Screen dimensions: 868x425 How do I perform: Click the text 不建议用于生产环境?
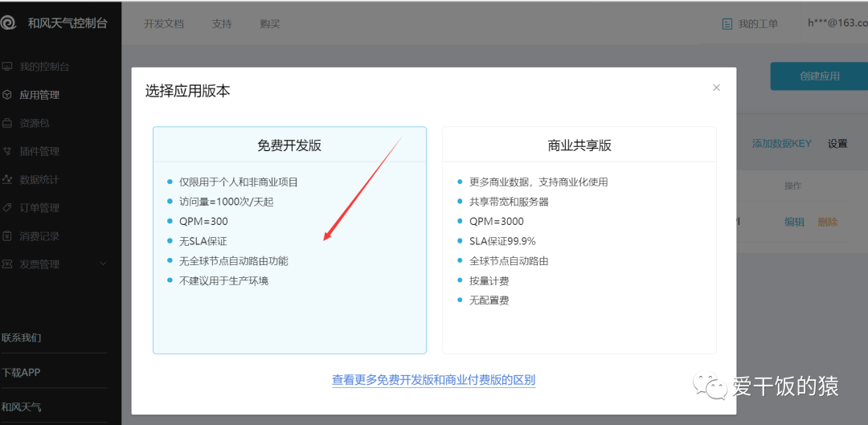(223, 281)
